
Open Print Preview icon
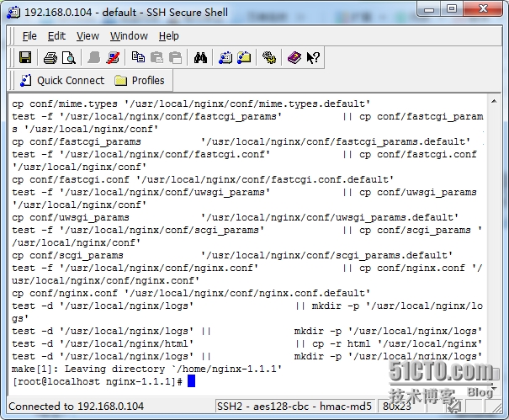coord(69,58)
